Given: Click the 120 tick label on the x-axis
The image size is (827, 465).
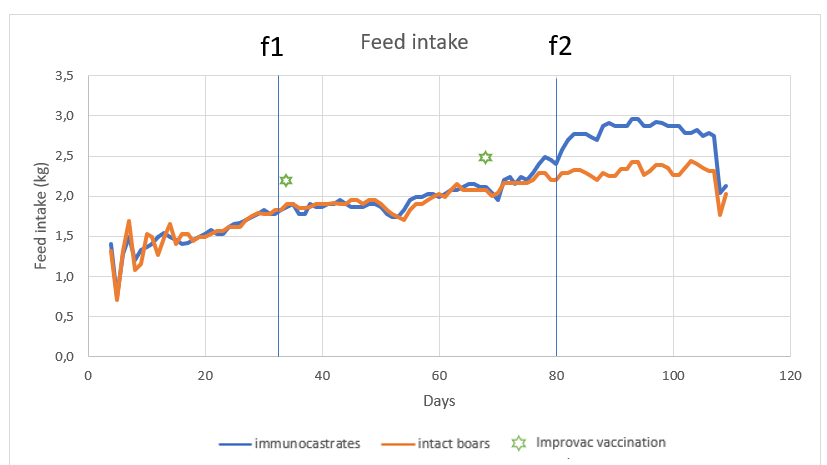Looking at the screenshot, I should pyautogui.click(x=790, y=375).
